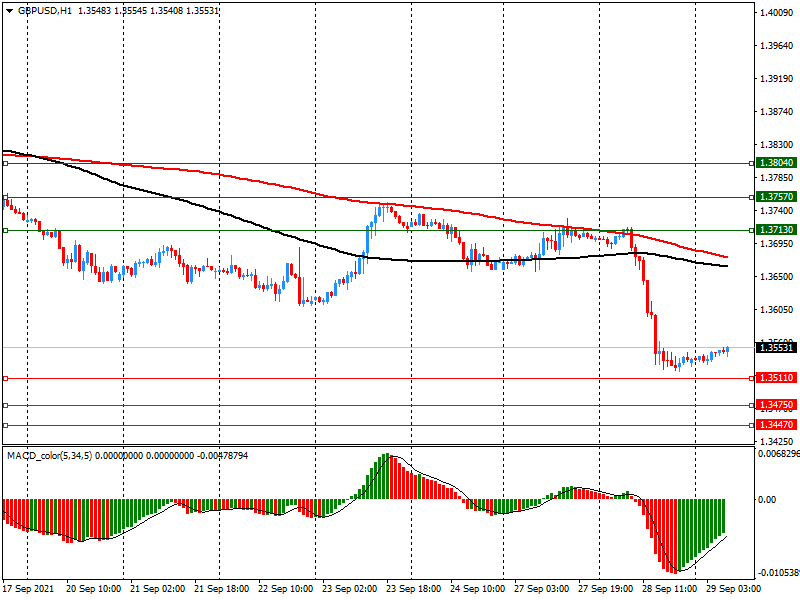Select the 1.37570 resistance level label
Viewport: 800px width, 600px height.
(776, 196)
